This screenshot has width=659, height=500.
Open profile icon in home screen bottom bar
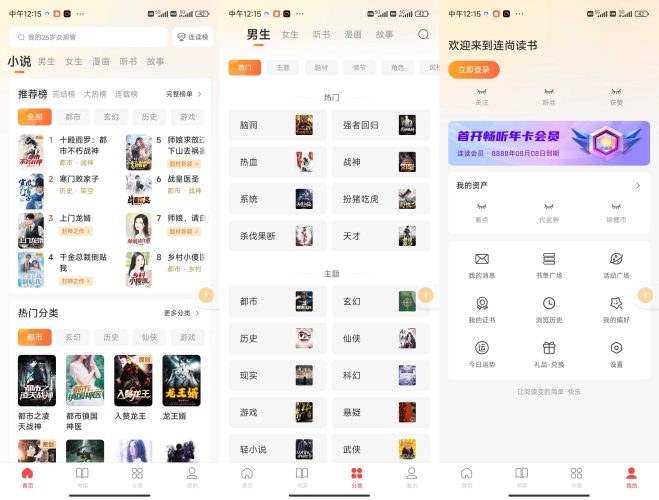(x=192, y=474)
